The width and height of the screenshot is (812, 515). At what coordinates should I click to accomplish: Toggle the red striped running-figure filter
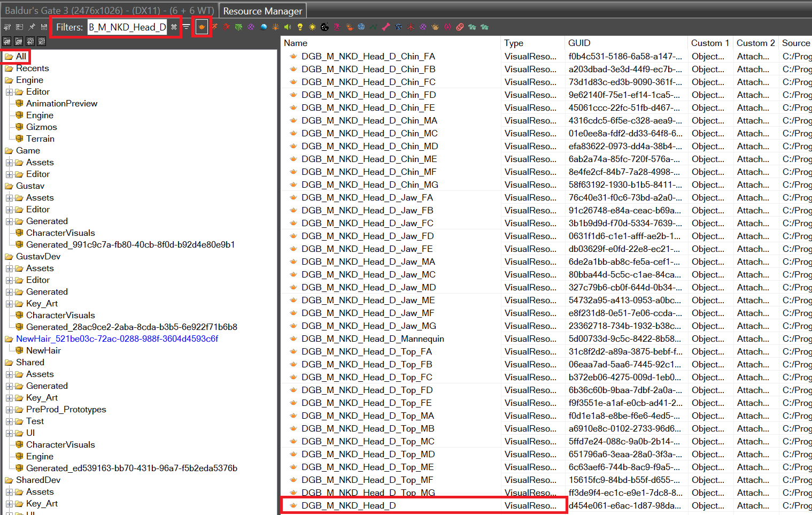(x=226, y=27)
